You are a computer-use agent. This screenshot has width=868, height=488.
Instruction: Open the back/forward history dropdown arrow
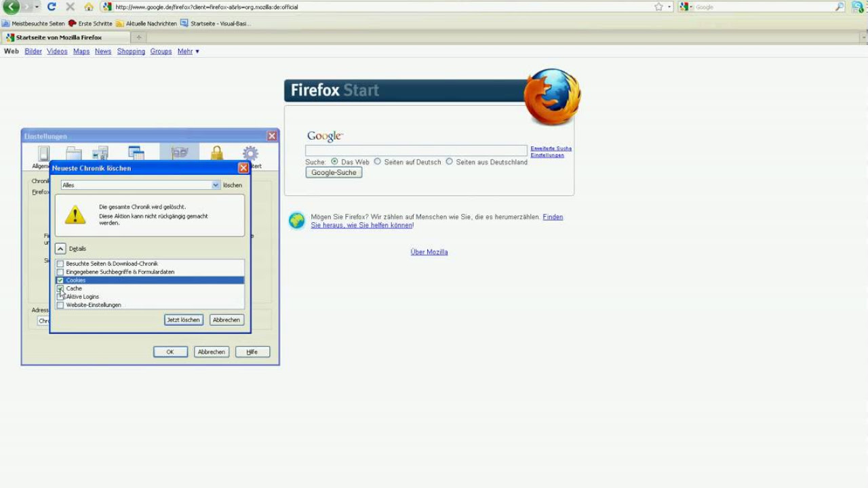pos(37,7)
